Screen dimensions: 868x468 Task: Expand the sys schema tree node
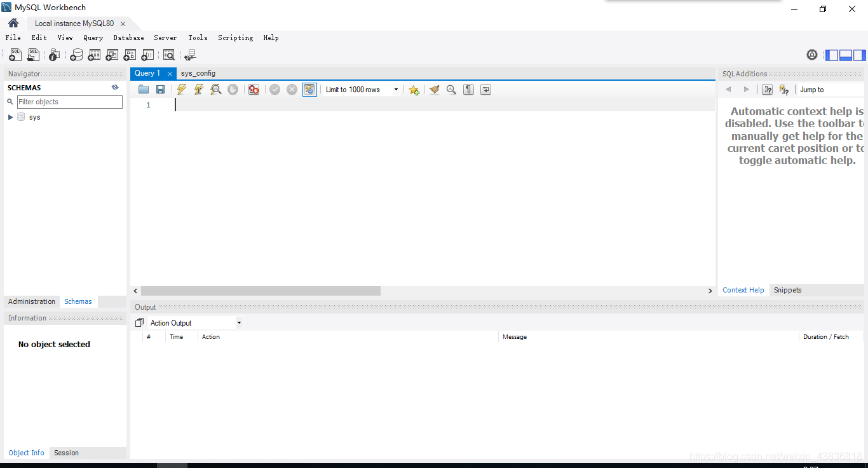11,117
